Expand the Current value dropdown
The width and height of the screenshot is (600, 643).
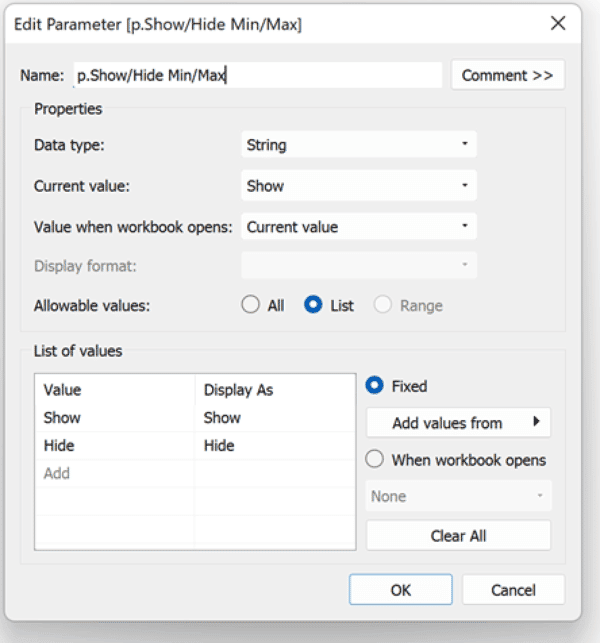(359, 186)
